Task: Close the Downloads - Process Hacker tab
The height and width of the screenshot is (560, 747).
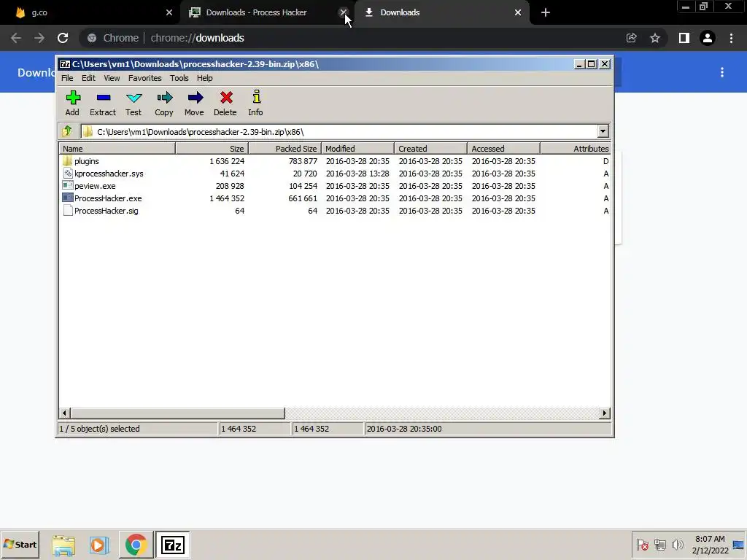Action: coord(343,12)
